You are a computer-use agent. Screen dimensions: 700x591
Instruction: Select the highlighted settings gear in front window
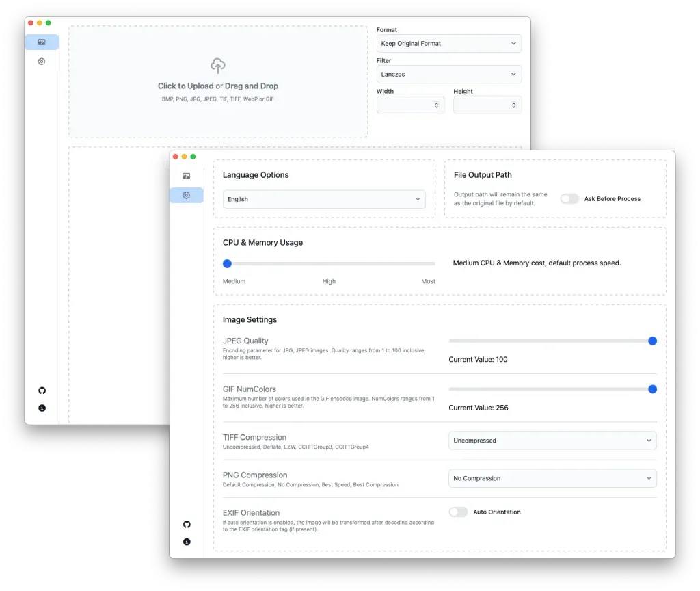[x=186, y=195]
